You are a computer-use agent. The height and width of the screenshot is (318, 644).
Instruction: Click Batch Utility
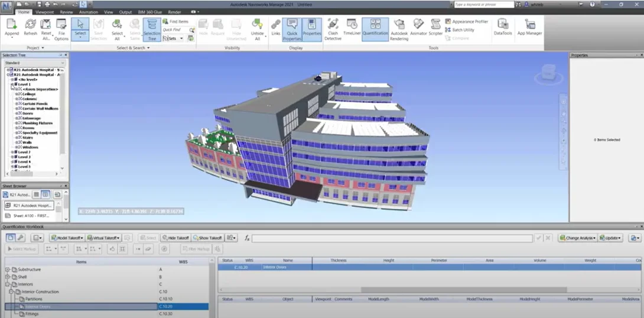(460, 30)
